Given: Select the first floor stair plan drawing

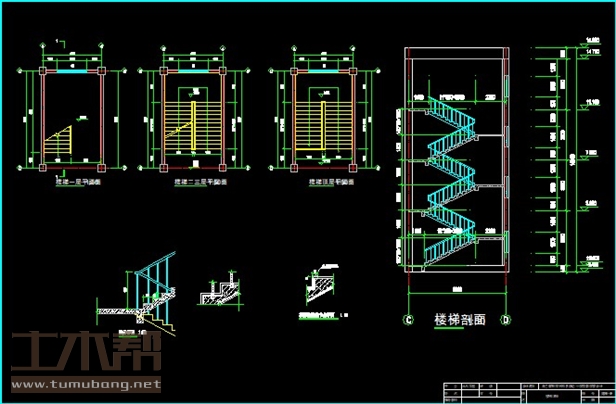Looking at the screenshot, I should pyautogui.click(x=72, y=115).
